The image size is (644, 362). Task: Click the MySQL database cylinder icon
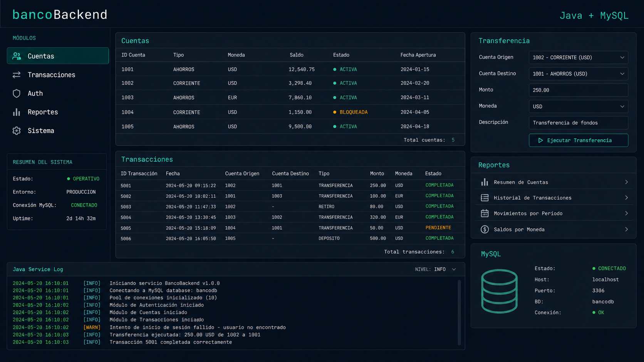(x=499, y=291)
